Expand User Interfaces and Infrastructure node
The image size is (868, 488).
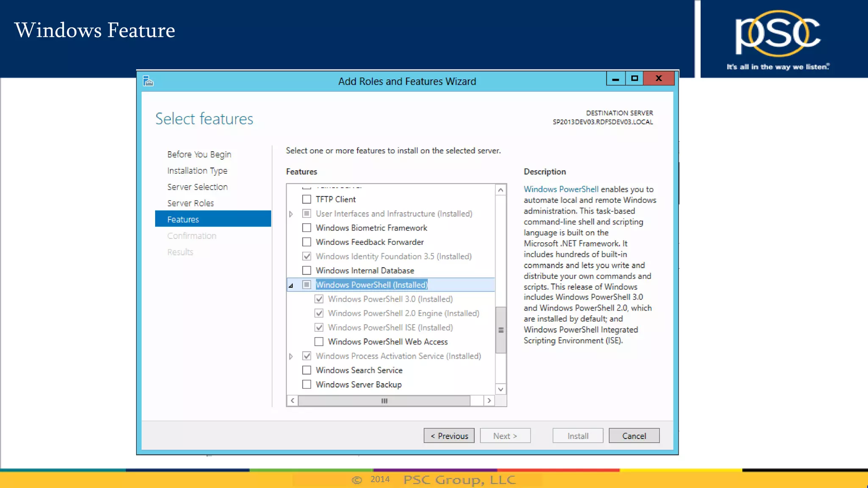point(291,214)
